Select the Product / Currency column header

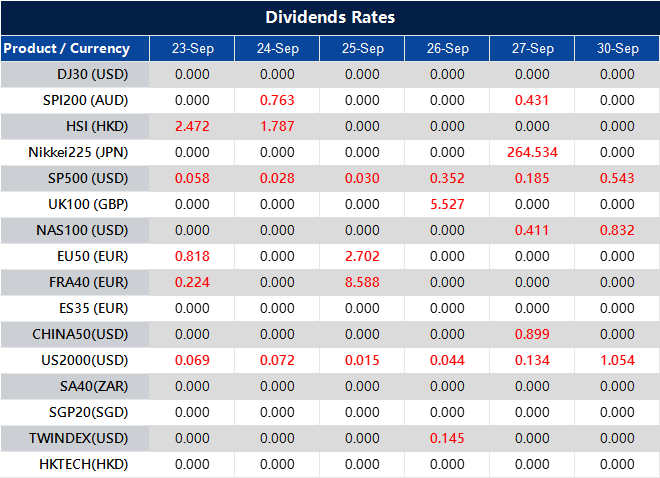tap(67, 48)
